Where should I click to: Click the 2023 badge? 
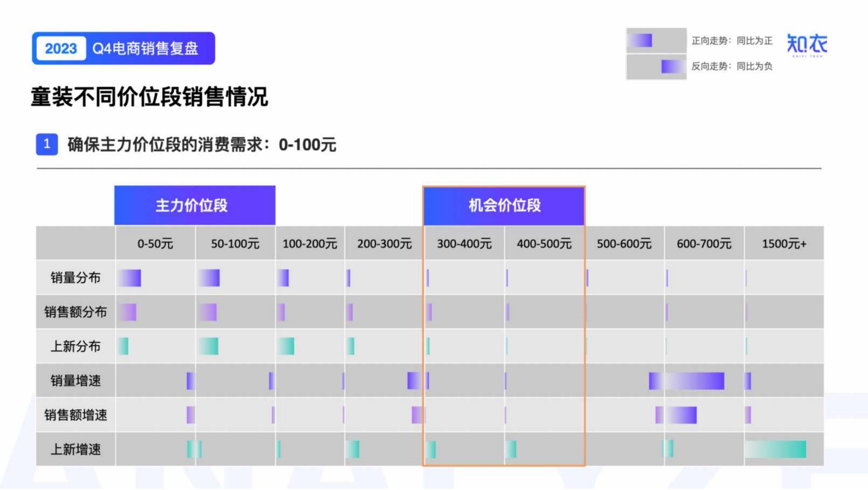coord(61,49)
